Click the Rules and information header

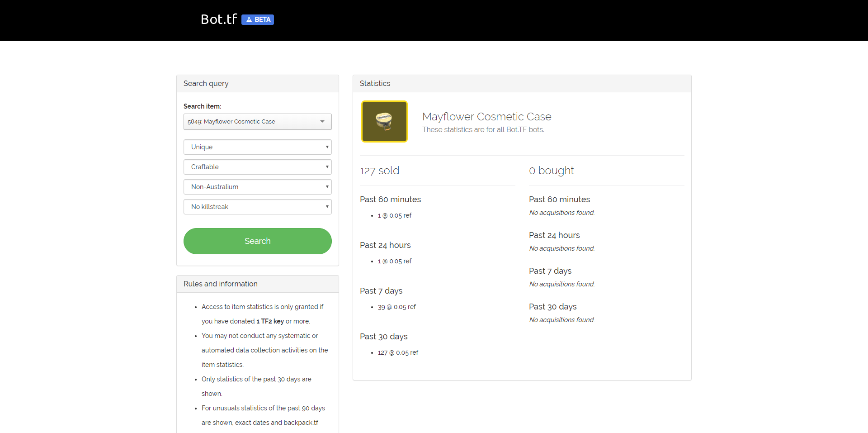(x=258, y=284)
